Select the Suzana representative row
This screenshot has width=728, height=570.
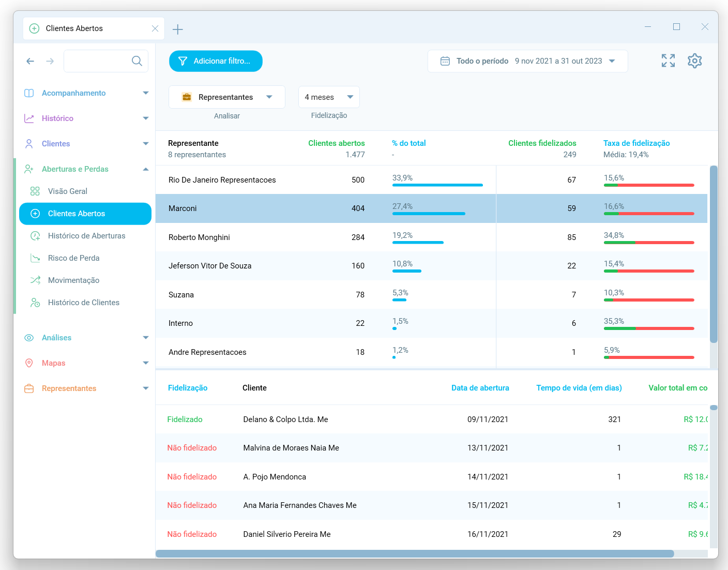click(431, 295)
